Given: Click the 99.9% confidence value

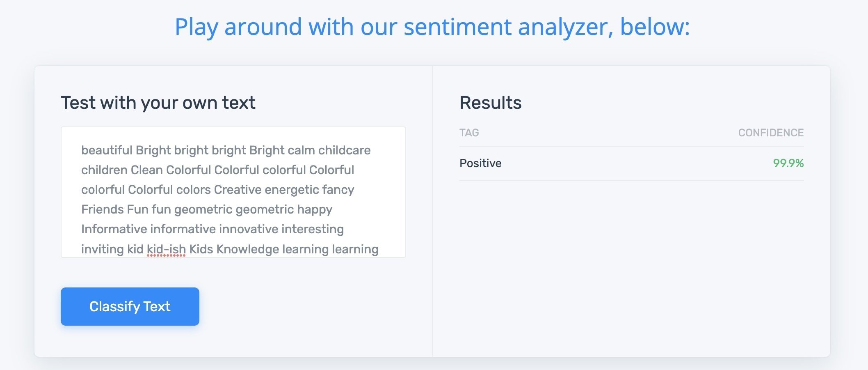Looking at the screenshot, I should point(788,163).
